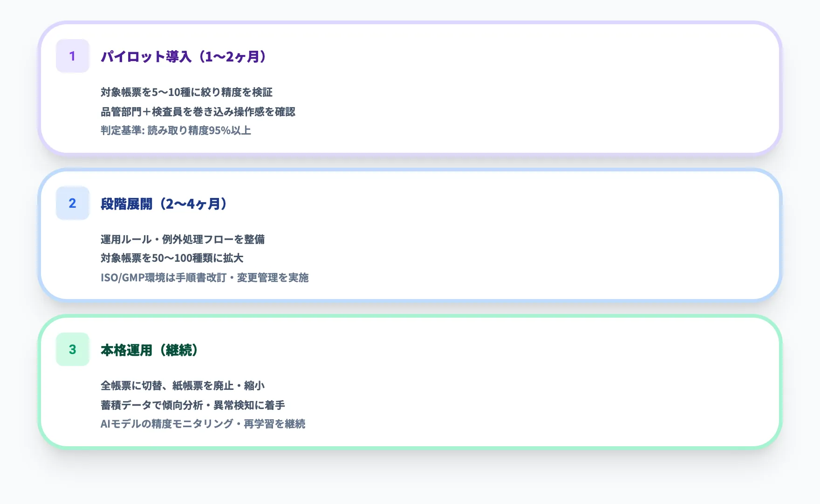Image resolution: width=820 pixels, height=504 pixels.
Task: Select the パイロット導入（1〜2ヶ月） heading
Action: [183, 57]
